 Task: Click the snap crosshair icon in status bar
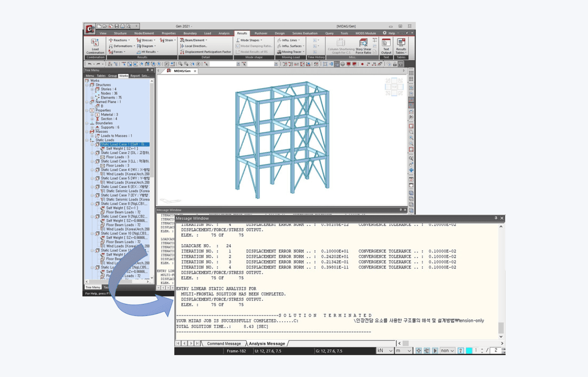pos(419,350)
